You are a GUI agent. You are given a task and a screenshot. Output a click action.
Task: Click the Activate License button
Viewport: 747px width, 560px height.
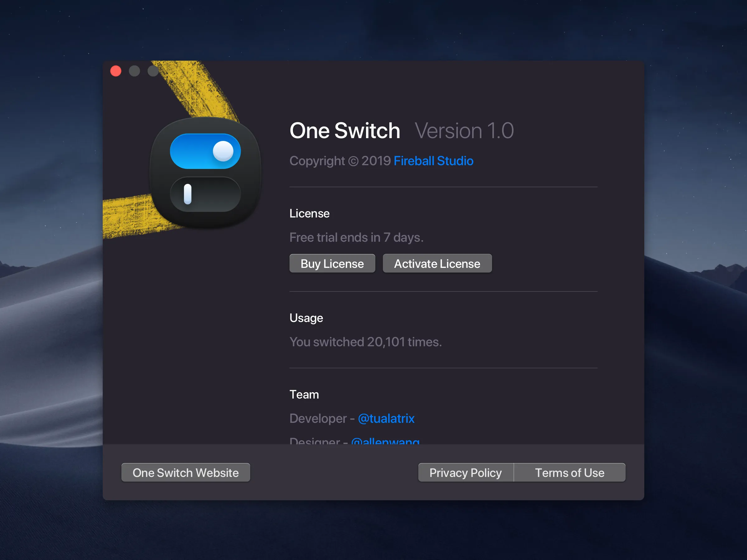(437, 263)
